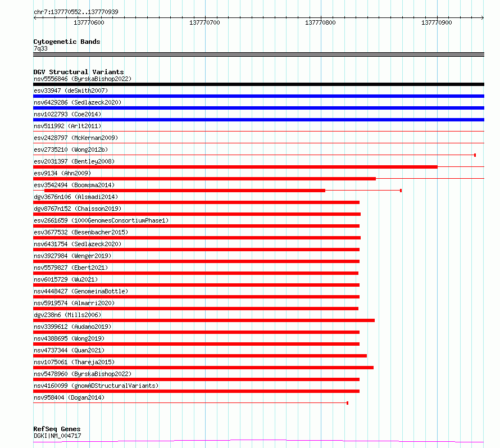Click the esv2031397 (Bentley2008) label
The width and height of the screenshot is (500, 448).
[x=74, y=161]
